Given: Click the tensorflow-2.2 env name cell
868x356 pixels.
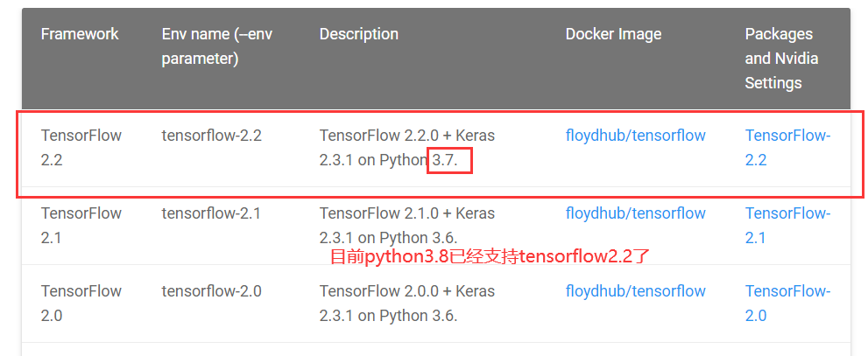Looking at the screenshot, I should coord(211,136).
